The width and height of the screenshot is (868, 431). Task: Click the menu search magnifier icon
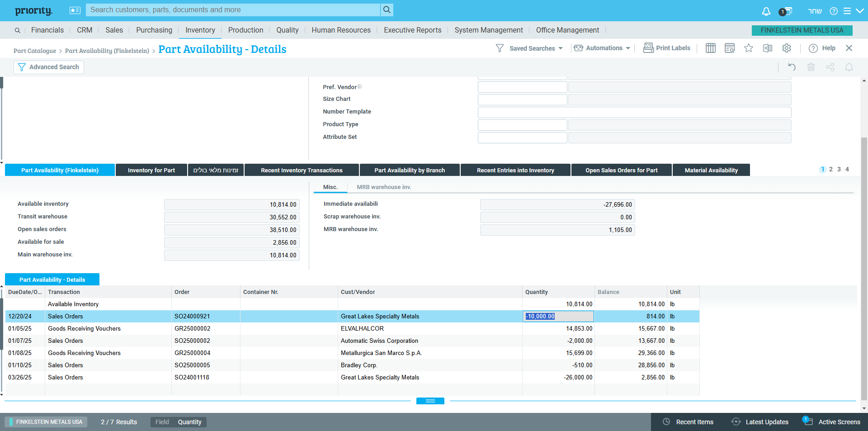(17, 30)
